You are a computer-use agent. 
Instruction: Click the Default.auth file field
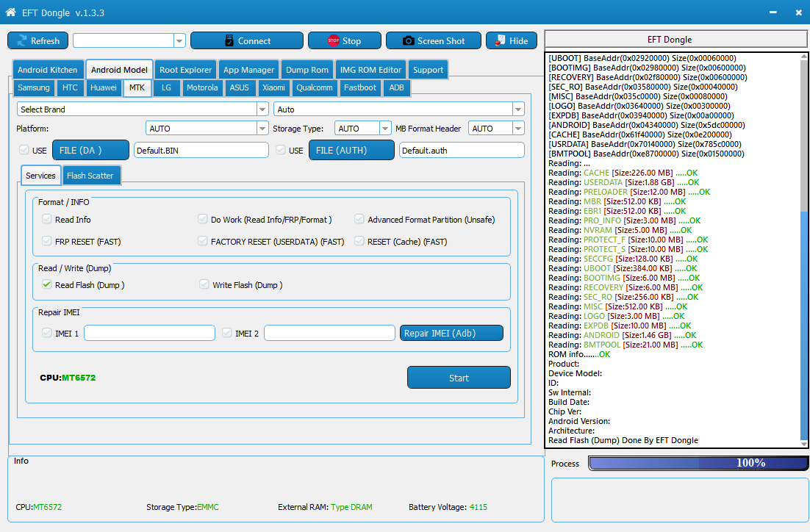462,151
